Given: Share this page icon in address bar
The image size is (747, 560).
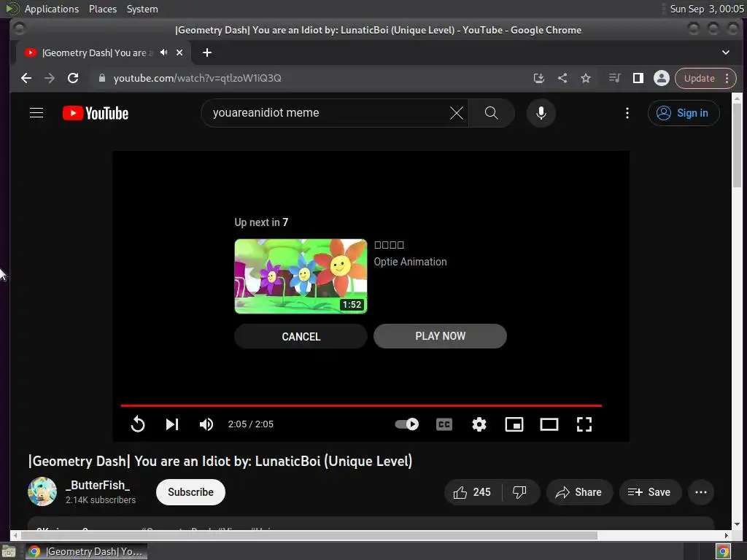Looking at the screenshot, I should [x=562, y=78].
